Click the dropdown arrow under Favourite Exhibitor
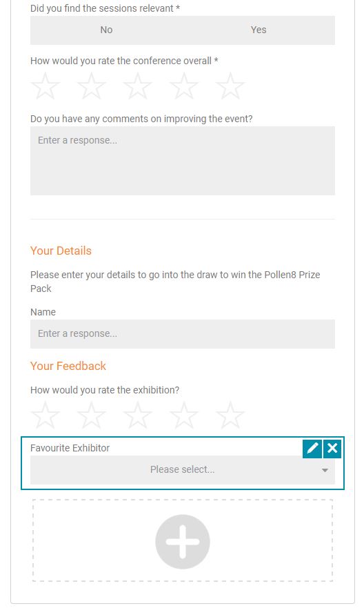Viewport: 364px width, 615px height. (x=325, y=470)
